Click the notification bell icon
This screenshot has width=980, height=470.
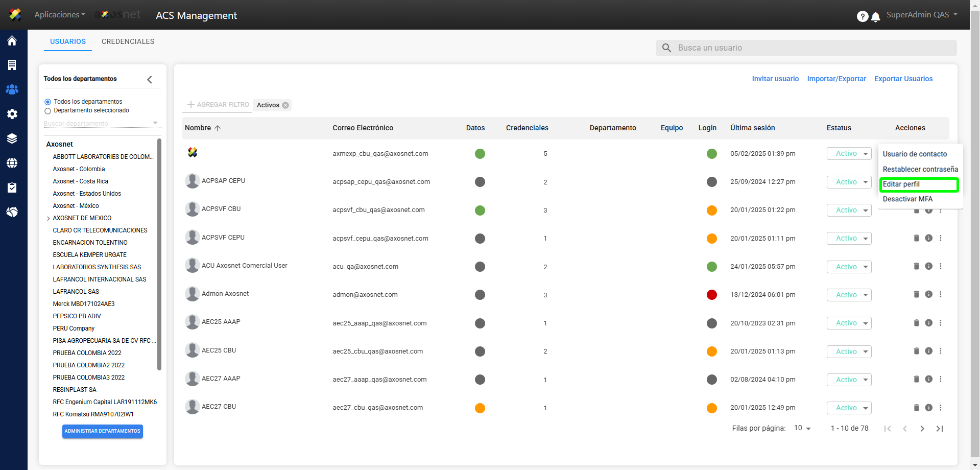click(x=875, y=17)
